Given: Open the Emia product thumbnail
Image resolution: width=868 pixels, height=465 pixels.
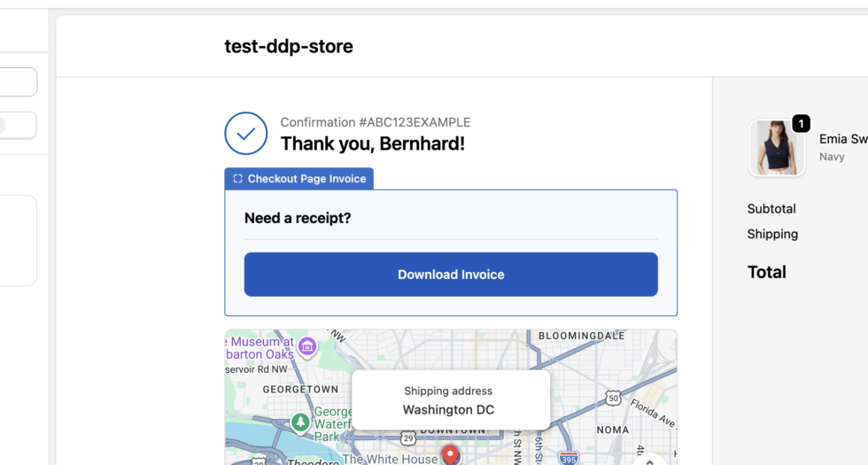Looking at the screenshot, I should coord(777,148).
